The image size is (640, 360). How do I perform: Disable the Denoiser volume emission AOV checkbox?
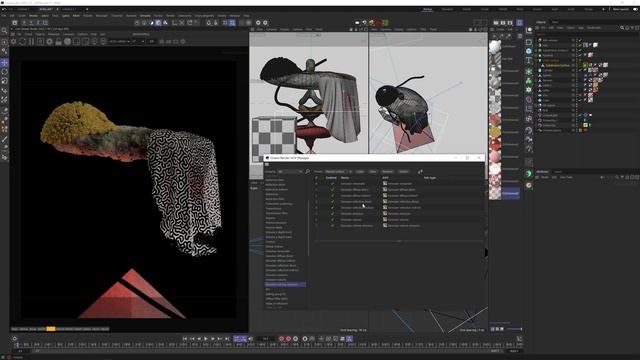coord(332,226)
